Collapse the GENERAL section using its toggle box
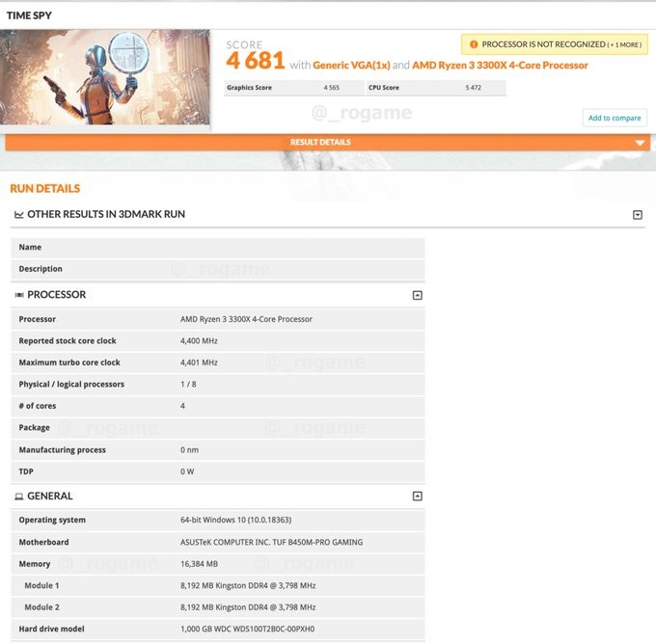656x644 pixels. click(x=417, y=496)
